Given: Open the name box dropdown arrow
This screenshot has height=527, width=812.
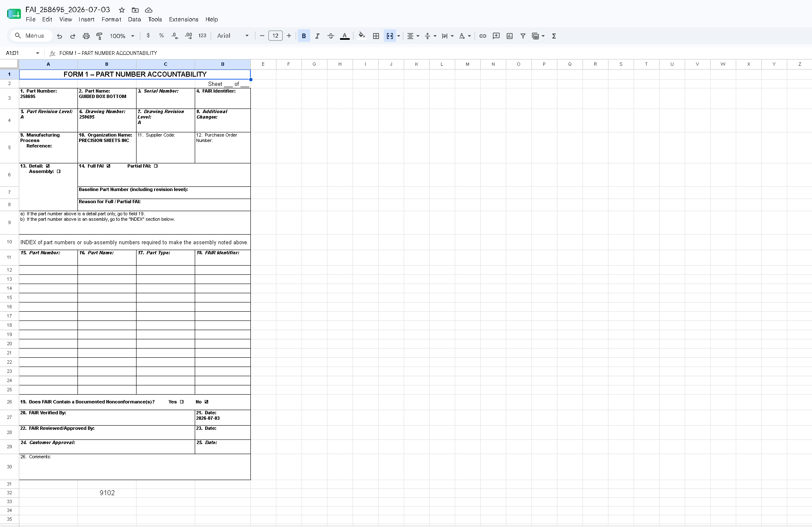Looking at the screenshot, I should click(x=38, y=53).
